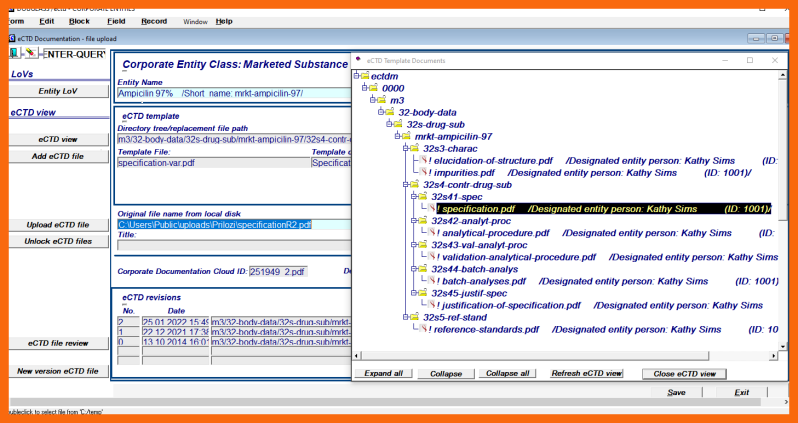
Task: Click the Close eCTD view button
Action: coord(684,373)
